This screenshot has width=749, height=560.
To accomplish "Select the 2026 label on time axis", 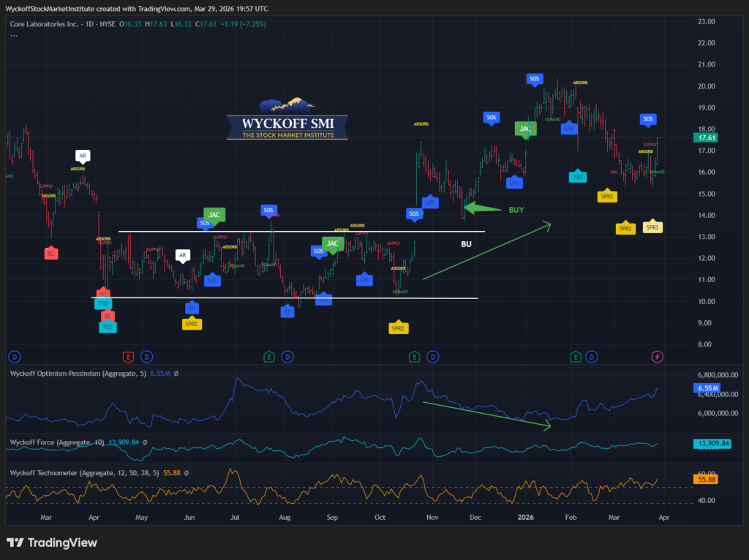I will pos(526,516).
